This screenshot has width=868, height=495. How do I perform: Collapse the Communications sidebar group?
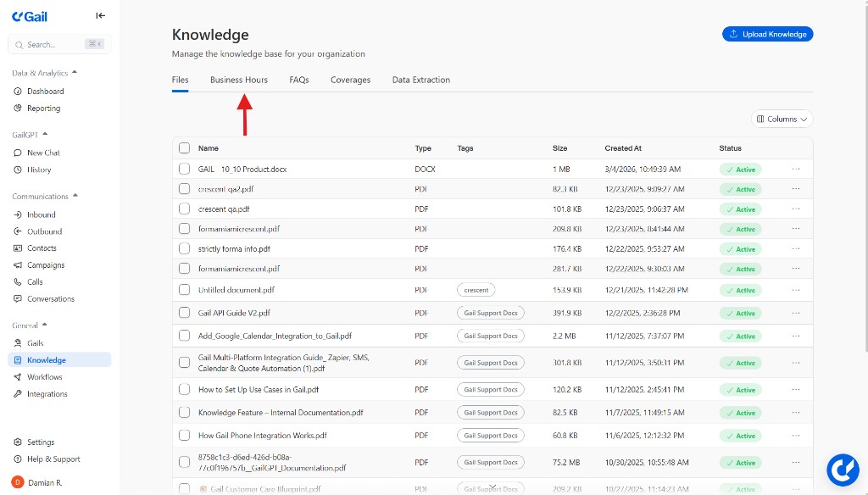pyautogui.click(x=75, y=197)
